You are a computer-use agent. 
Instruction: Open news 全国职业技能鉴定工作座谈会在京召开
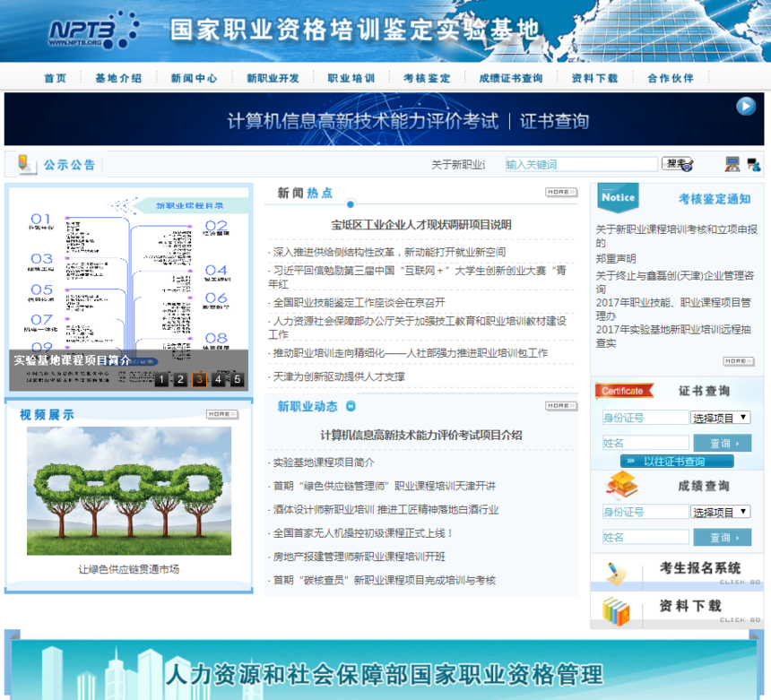359,302
